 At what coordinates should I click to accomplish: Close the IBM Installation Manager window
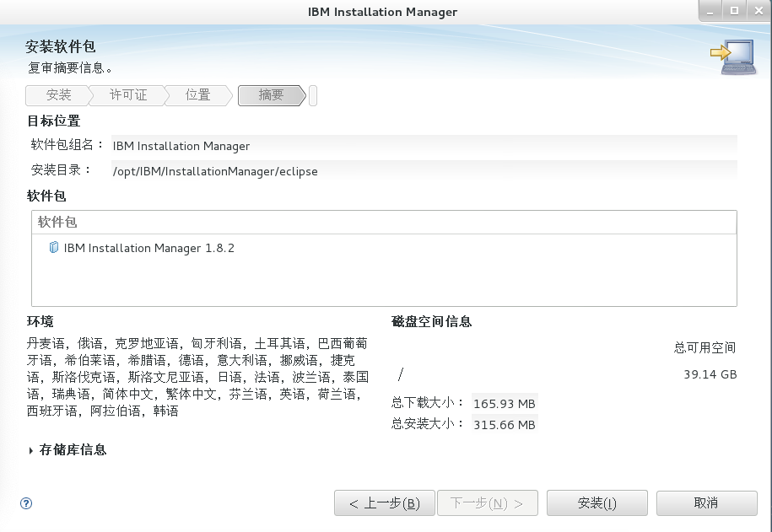tap(759, 11)
